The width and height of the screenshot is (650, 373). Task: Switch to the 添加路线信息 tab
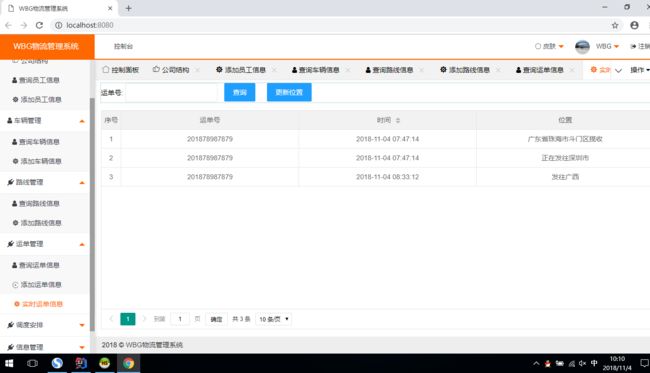click(x=465, y=70)
